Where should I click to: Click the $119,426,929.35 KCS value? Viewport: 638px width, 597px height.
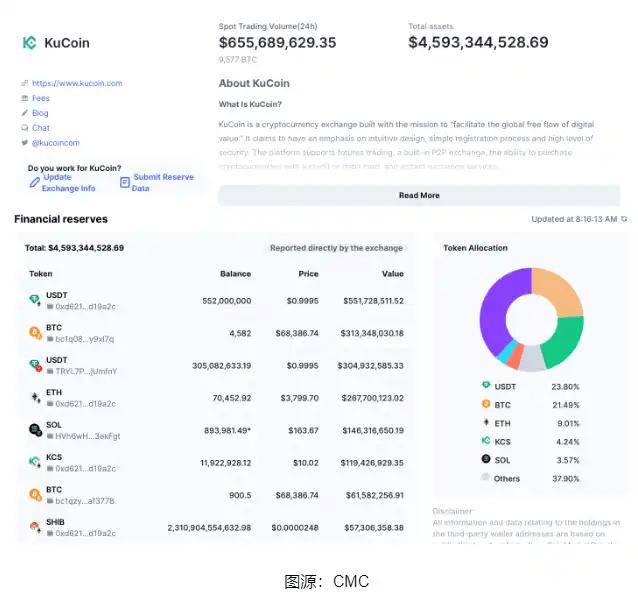click(x=372, y=463)
